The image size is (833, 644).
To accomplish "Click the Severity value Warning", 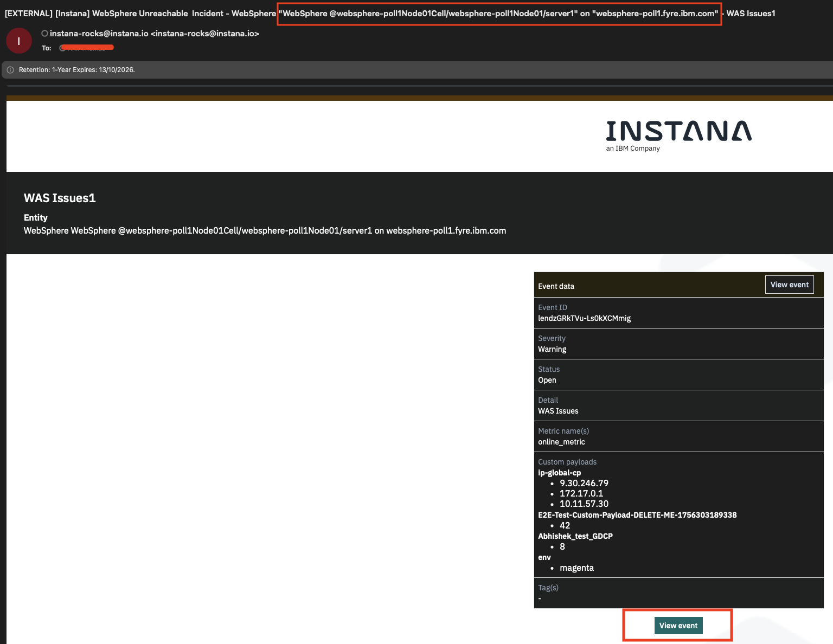I will [552, 349].
